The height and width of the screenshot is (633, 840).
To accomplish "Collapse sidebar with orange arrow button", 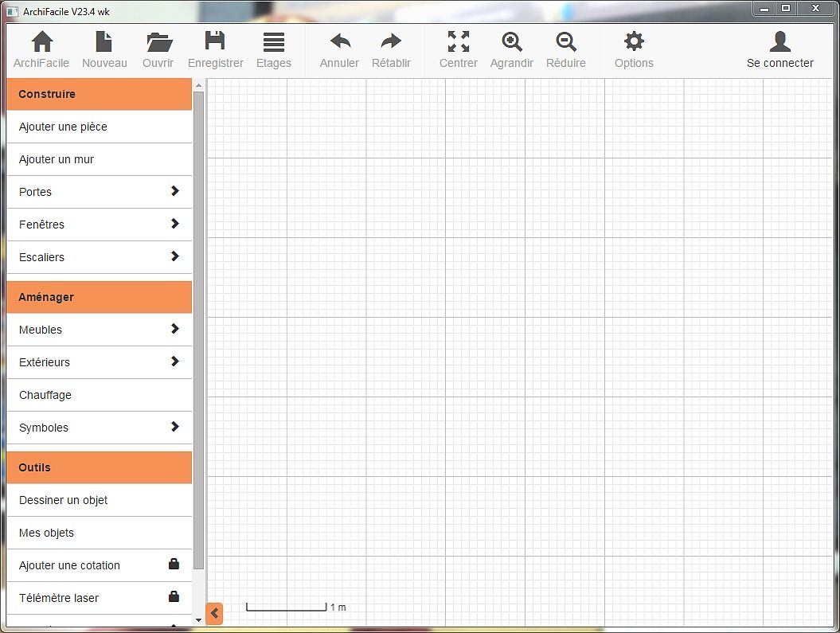I will [x=214, y=614].
